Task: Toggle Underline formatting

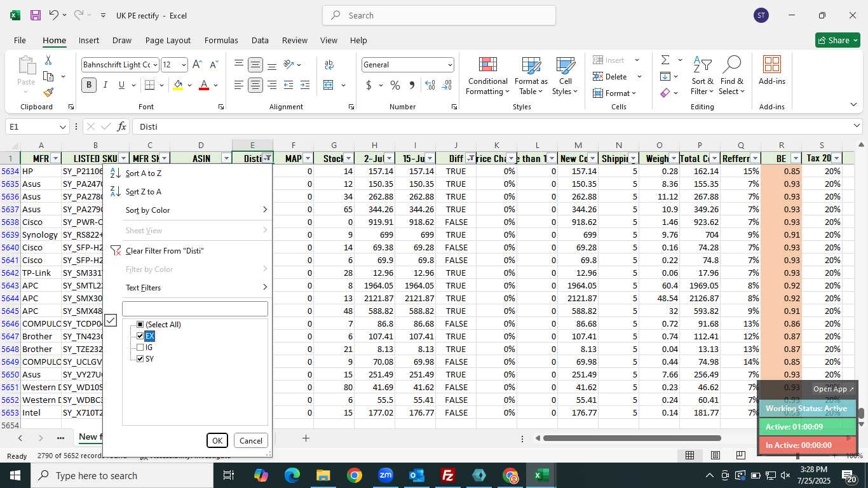Action: [121, 85]
